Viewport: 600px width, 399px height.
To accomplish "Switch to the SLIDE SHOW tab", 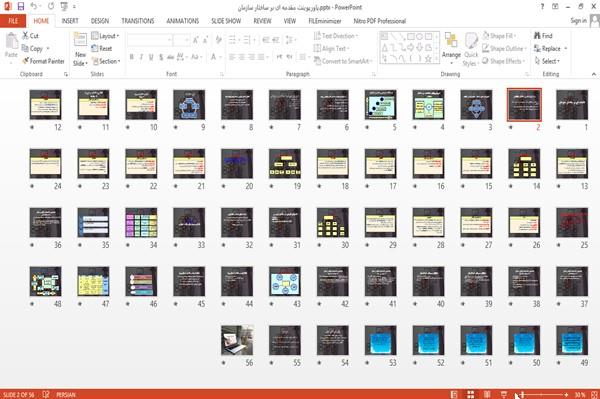I will click(x=226, y=21).
